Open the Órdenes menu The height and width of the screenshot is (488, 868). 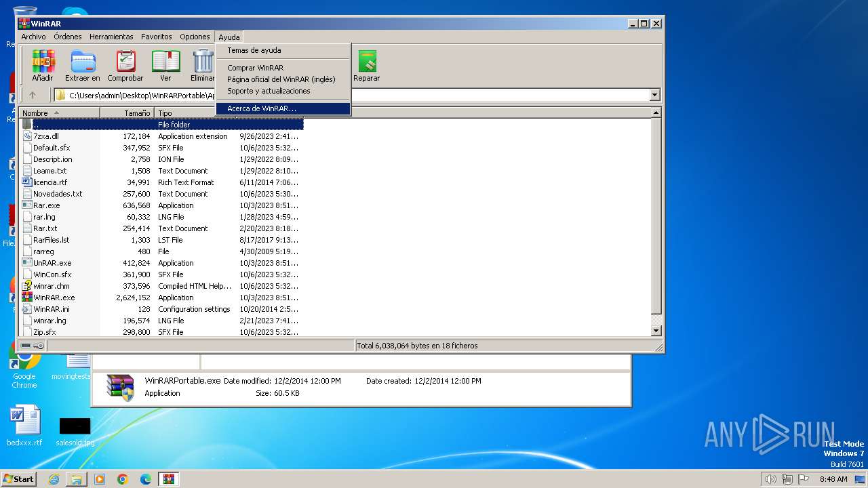(68, 37)
